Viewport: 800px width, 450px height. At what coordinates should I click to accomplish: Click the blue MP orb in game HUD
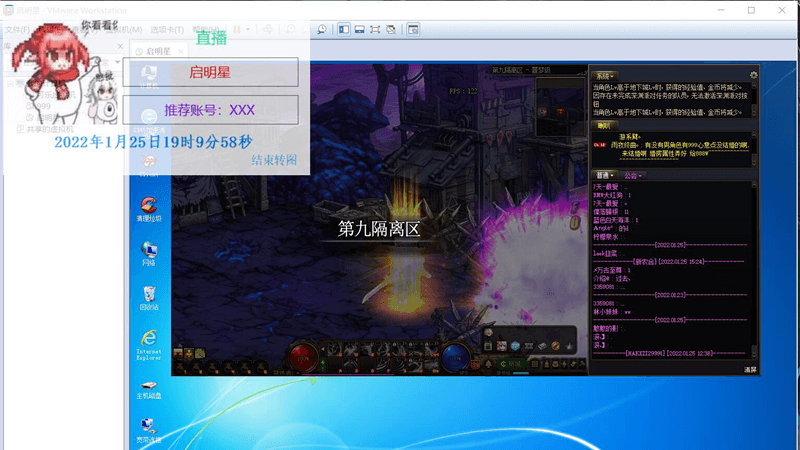pyautogui.click(x=456, y=357)
